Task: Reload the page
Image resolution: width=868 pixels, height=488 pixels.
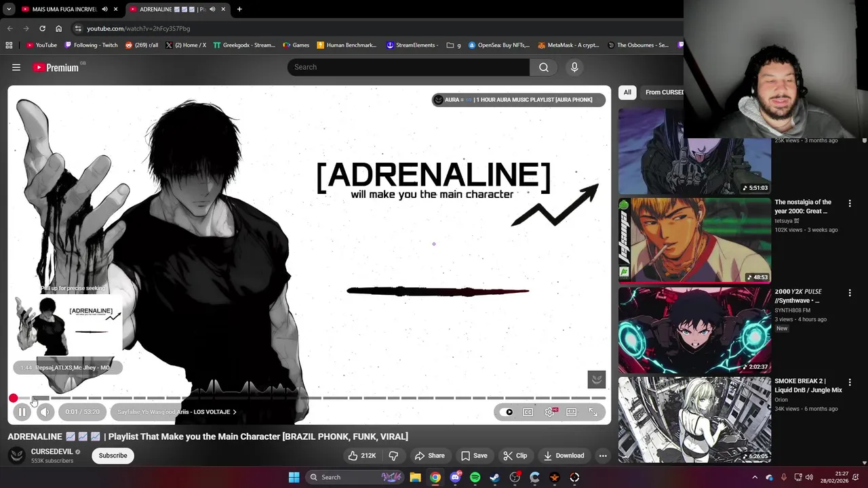Action: 42,28
